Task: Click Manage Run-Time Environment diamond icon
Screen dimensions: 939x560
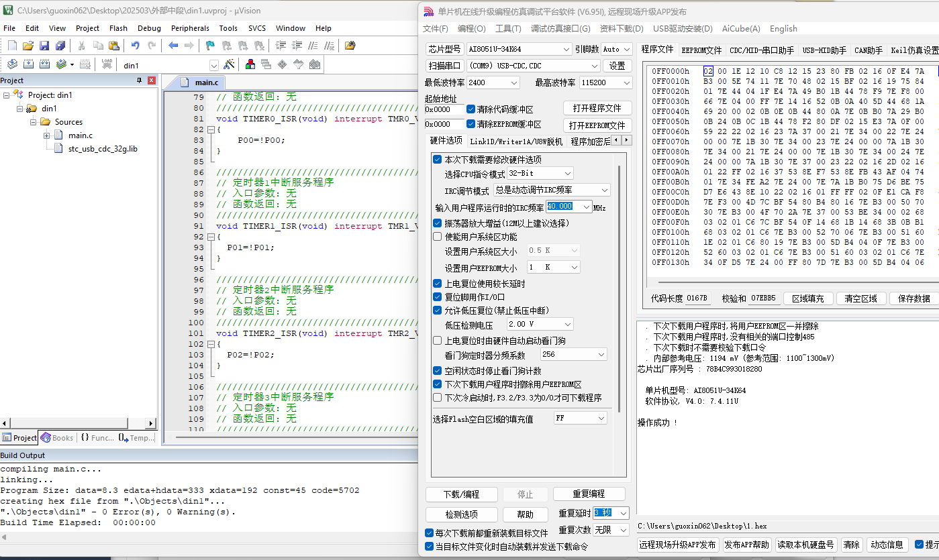Action: click(282, 64)
